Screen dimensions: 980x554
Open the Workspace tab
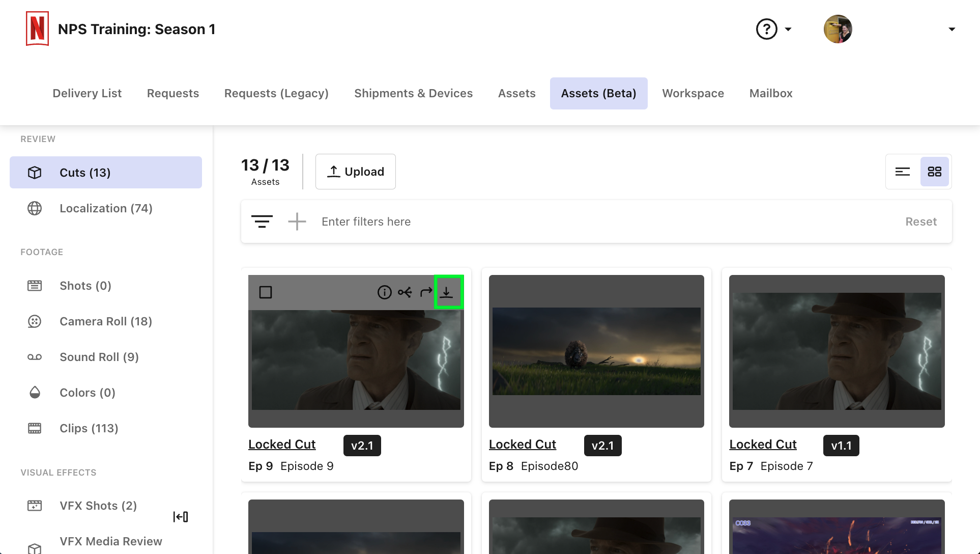click(x=693, y=93)
